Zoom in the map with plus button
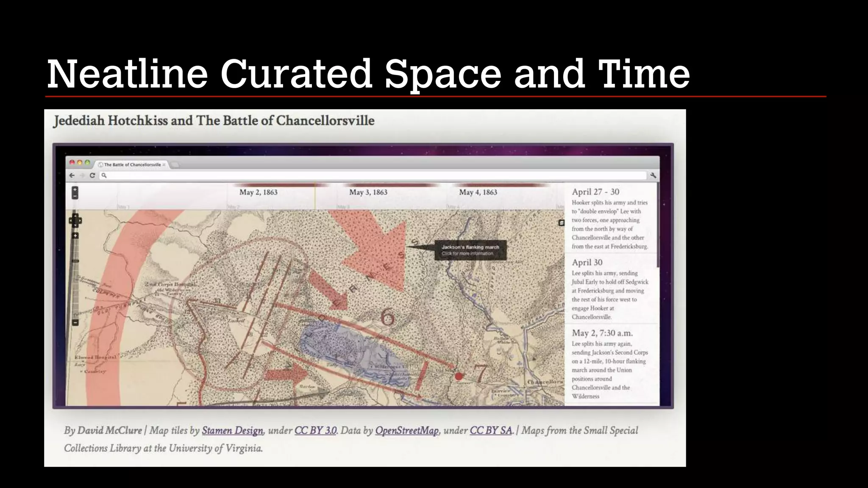The width and height of the screenshot is (868, 488). click(75, 236)
